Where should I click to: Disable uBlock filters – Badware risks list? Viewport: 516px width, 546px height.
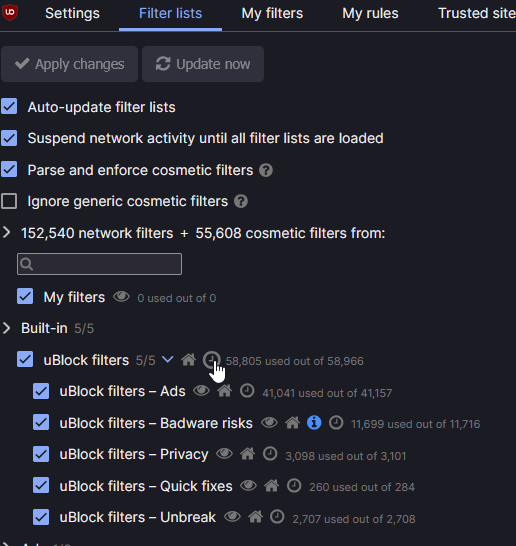point(41,422)
